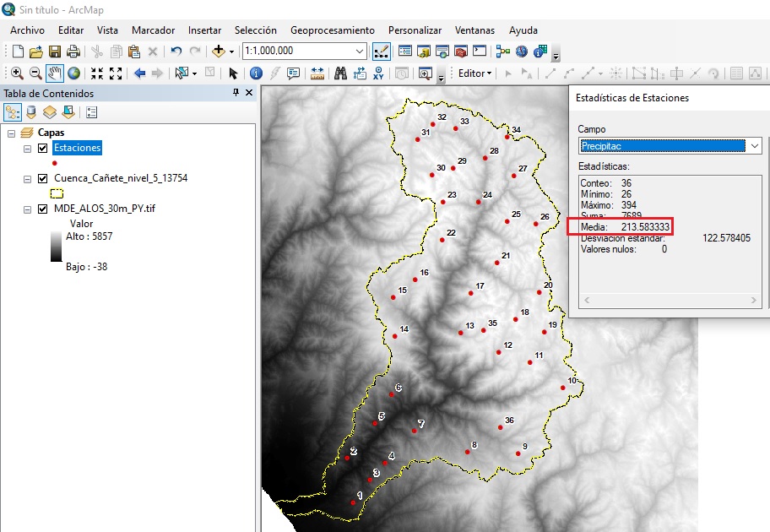Select the MDE_ALOS_30m_PY.tif layer name
The height and width of the screenshot is (532, 770).
click(x=105, y=209)
